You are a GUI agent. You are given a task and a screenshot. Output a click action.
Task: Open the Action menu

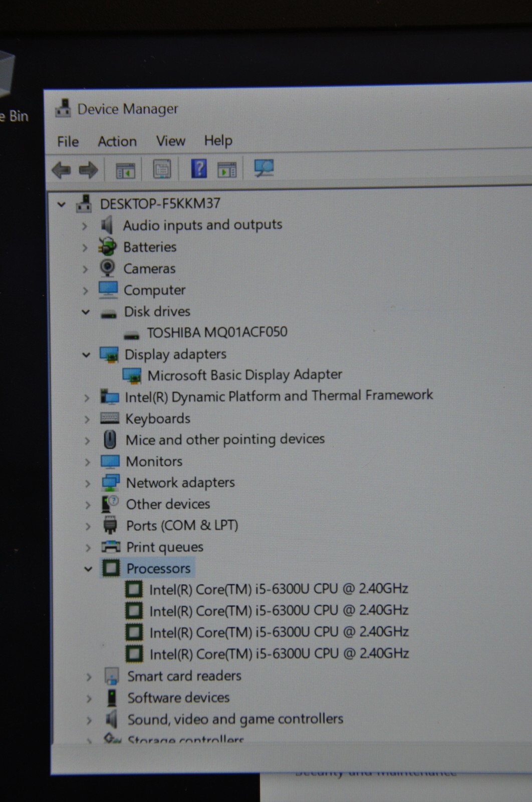[117, 141]
